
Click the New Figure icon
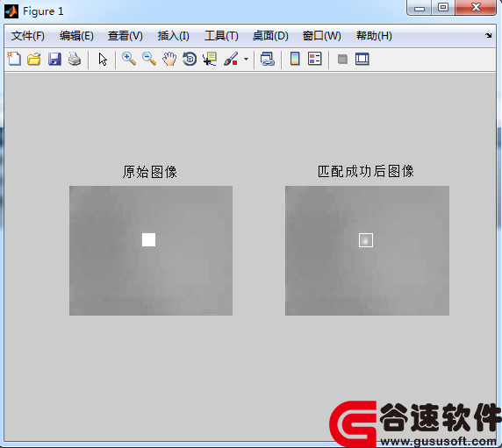click(x=14, y=59)
